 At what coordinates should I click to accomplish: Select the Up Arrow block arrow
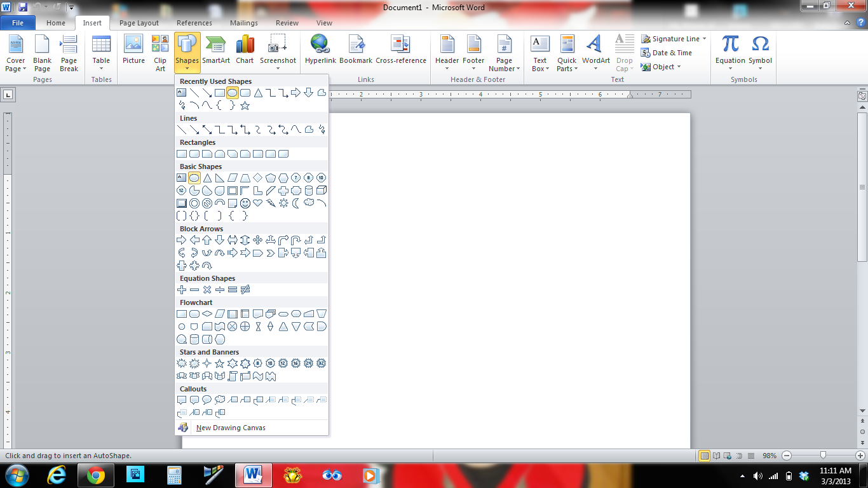tap(207, 240)
